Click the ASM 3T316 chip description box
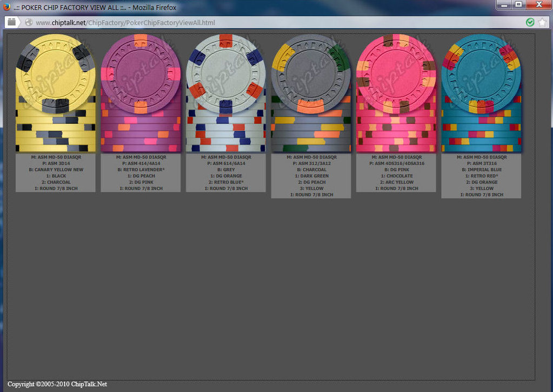 tap(481, 176)
